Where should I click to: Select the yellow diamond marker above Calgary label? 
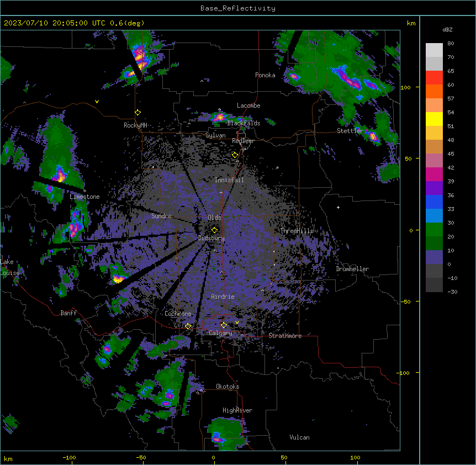tap(224, 325)
